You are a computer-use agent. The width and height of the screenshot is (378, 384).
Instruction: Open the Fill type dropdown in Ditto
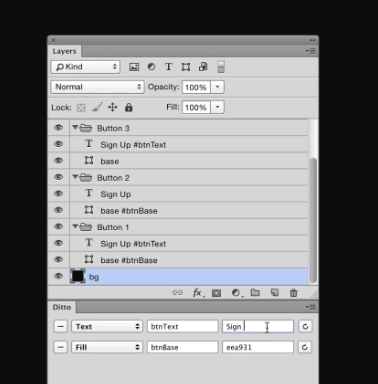pyautogui.click(x=107, y=347)
